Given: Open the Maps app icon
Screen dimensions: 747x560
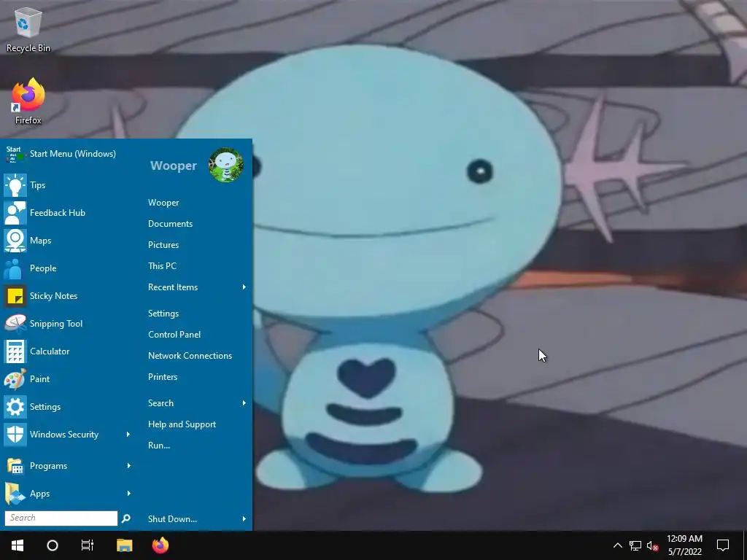Looking at the screenshot, I should click(15, 241).
